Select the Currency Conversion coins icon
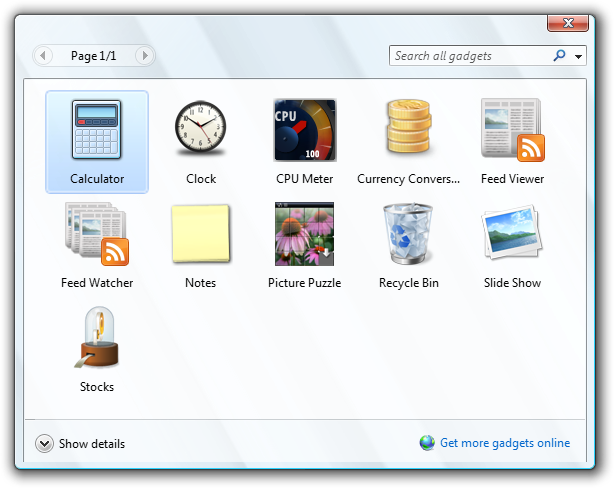The height and width of the screenshot is (488, 614). (x=409, y=127)
